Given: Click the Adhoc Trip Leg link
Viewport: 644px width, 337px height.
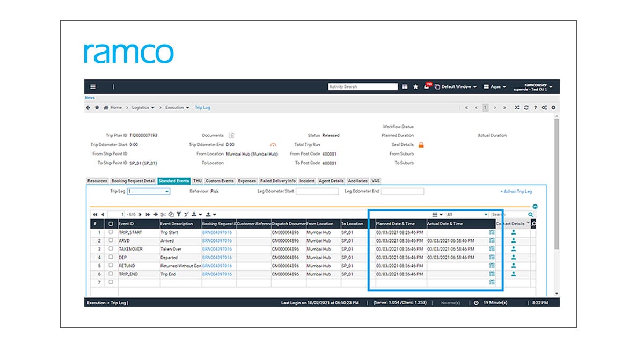Looking at the screenshot, I should coord(516,191).
